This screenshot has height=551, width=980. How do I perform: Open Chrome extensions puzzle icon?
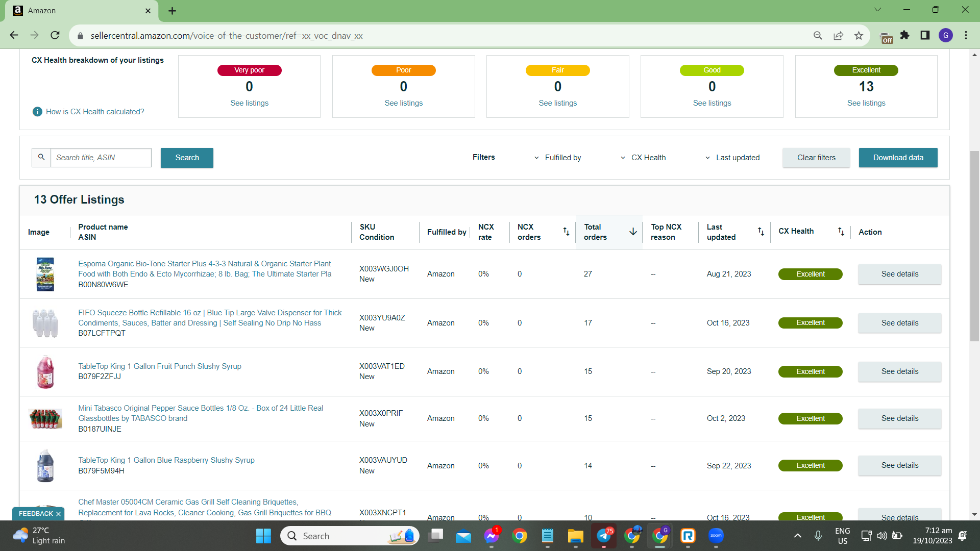click(x=904, y=35)
